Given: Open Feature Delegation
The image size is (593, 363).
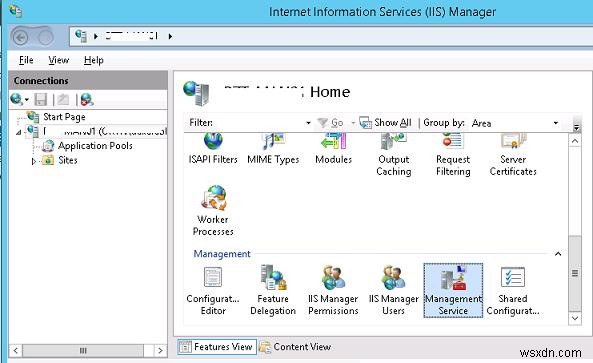Looking at the screenshot, I should pos(273,290).
